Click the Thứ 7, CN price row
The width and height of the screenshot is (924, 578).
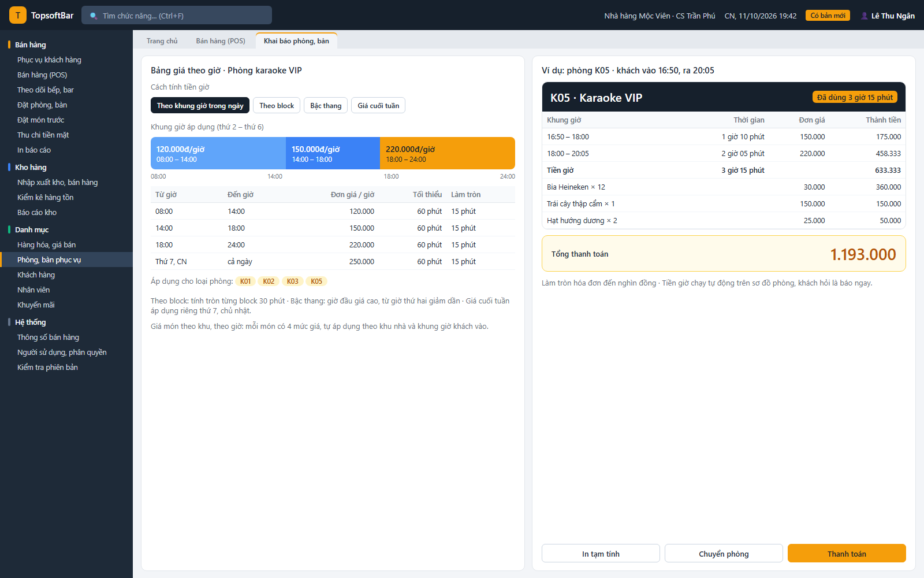[333, 261]
